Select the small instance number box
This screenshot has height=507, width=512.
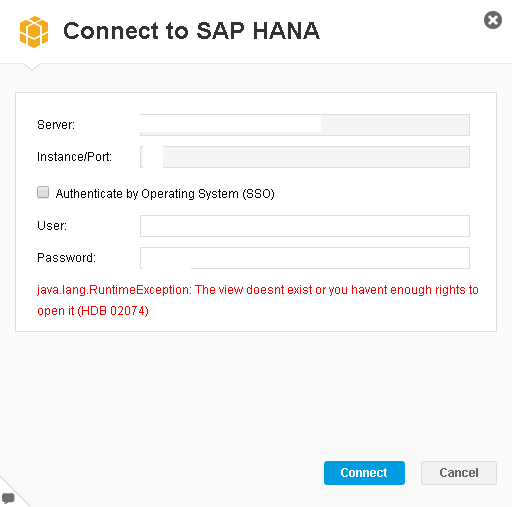pos(152,157)
